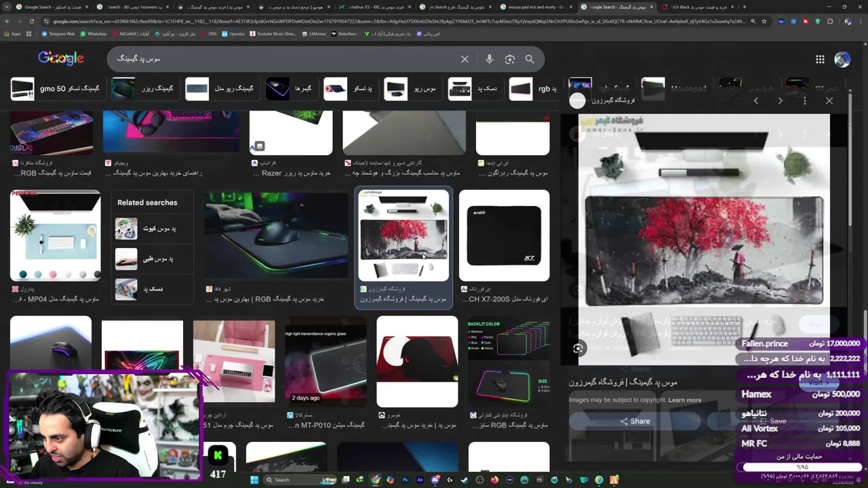Select the 'دسک پد' filter chip
This screenshot has width=868, height=488.
477,89
